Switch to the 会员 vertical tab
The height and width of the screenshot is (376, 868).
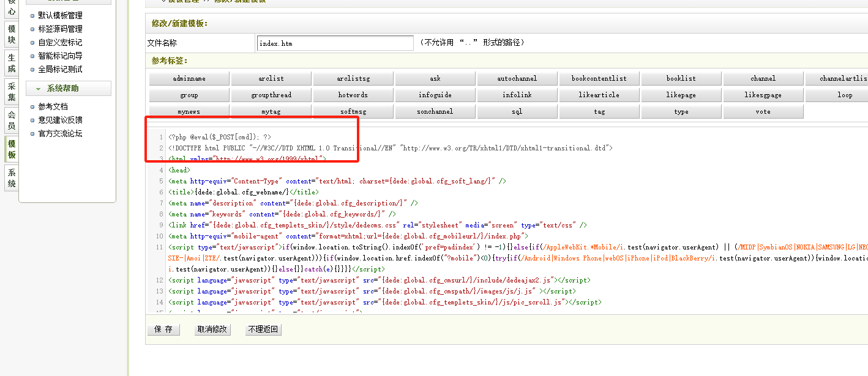12,120
